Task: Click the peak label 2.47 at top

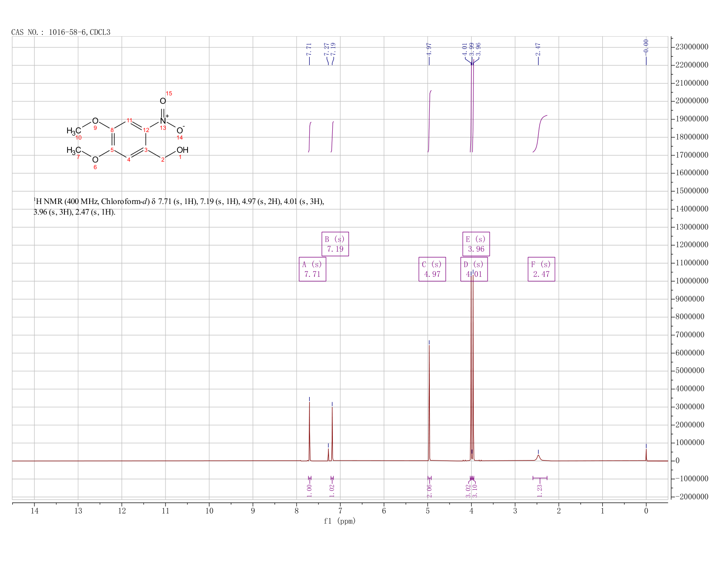Action: coord(538,49)
